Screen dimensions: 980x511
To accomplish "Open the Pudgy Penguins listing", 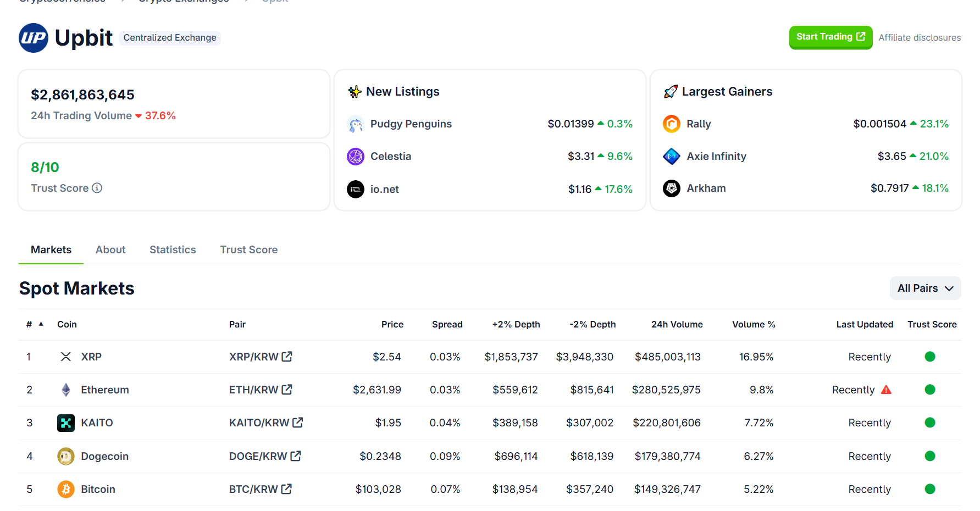I will (411, 124).
